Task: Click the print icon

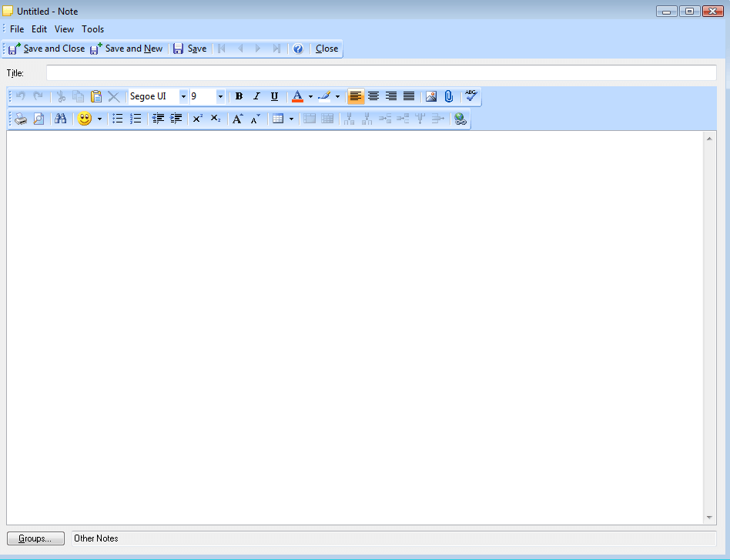Action: tap(19, 118)
